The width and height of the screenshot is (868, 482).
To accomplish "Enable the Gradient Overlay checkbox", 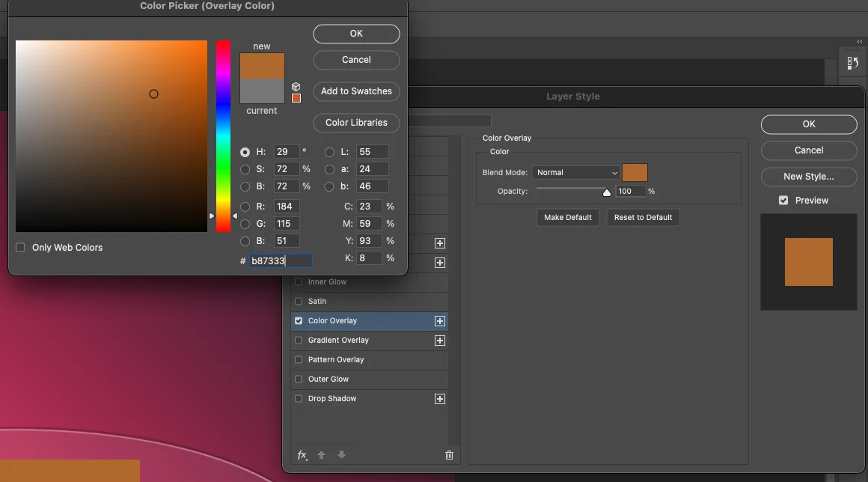I will click(x=299, y=341).
